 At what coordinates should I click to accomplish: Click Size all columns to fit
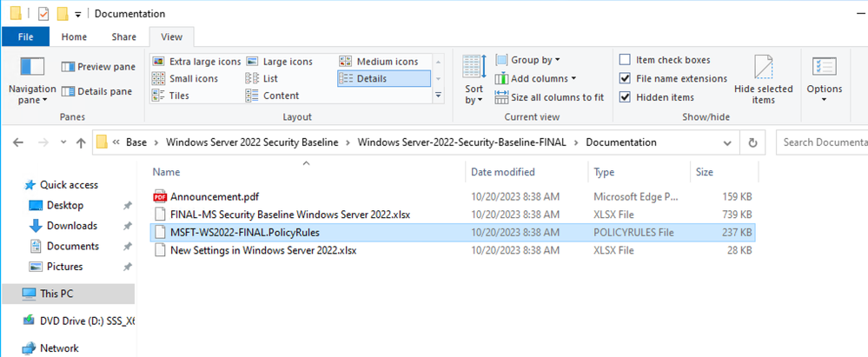coord(549,97)
